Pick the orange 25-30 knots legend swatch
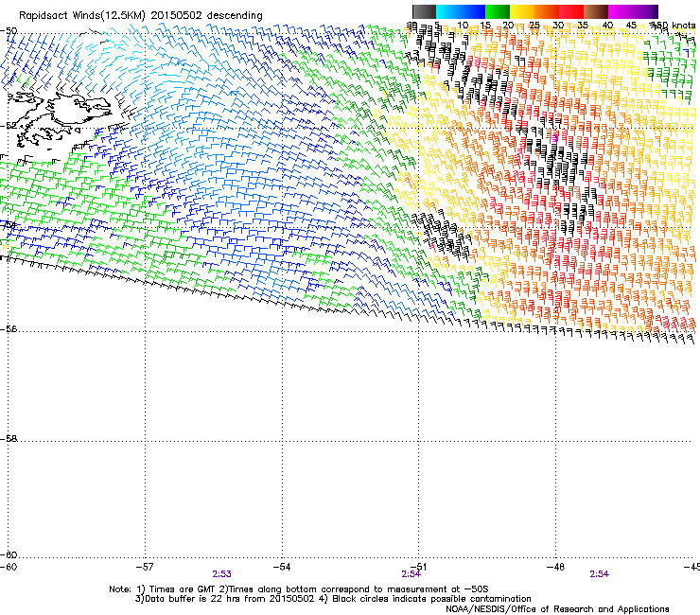 click(547, 11)
